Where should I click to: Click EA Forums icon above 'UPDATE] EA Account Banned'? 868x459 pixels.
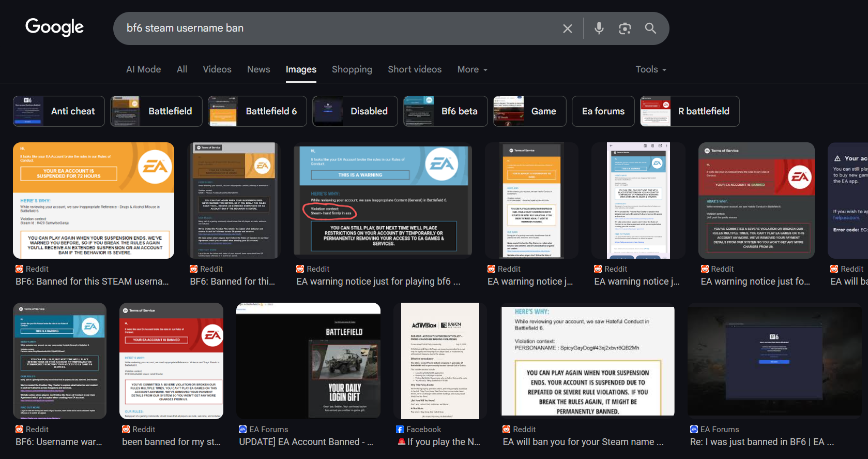coord(243,430)
